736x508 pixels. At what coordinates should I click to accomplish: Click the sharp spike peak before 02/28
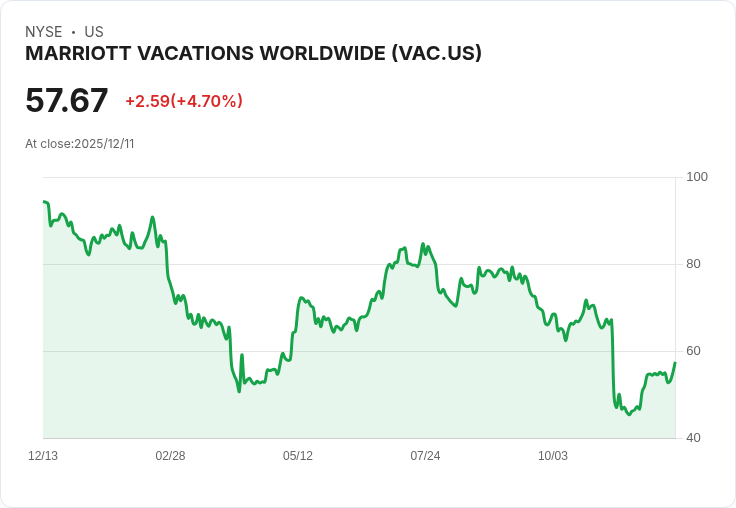(152, 217)
